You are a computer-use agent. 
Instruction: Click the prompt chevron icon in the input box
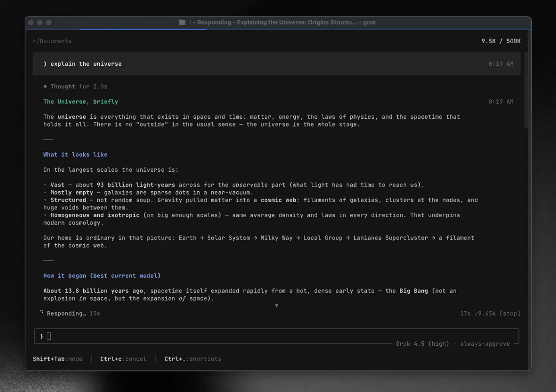41,336
